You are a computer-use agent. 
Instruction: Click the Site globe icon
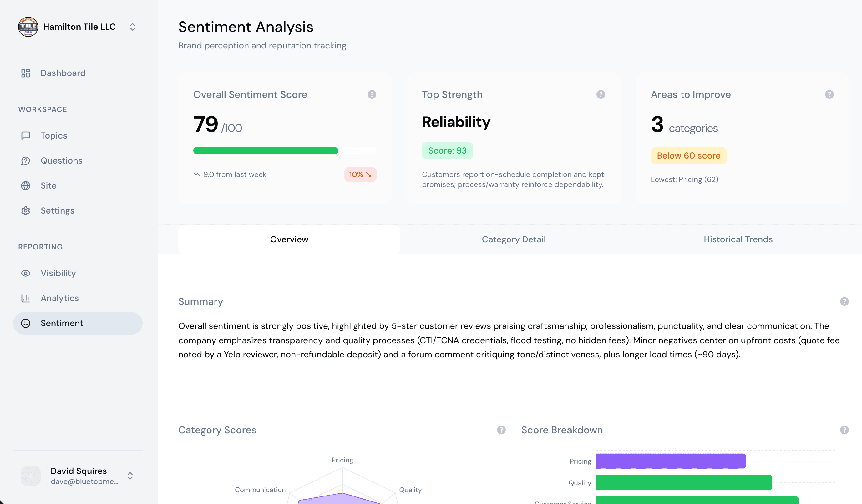tap(26, 186)
